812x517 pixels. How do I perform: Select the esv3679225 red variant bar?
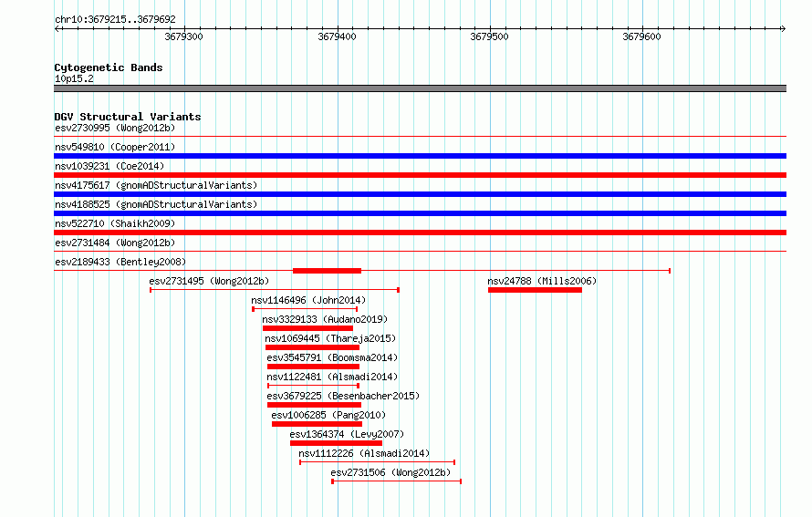pyautogui.click(x=315, y=405)
